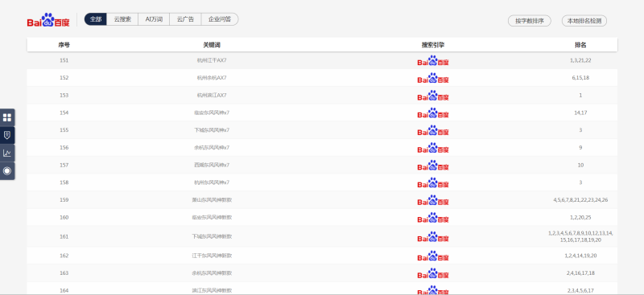Click ranking value 1,2,20,25
The width and height of the screenshot is (644, 295).
(580, 217)
